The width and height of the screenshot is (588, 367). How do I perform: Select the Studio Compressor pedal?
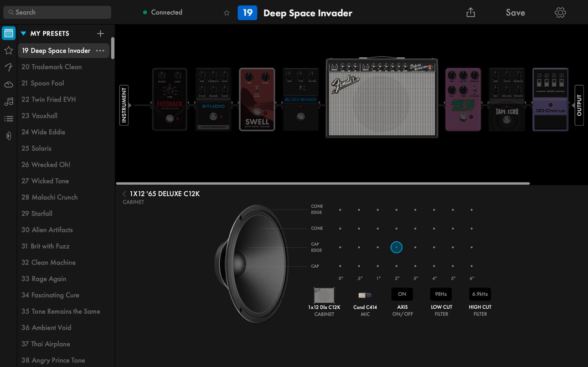click(x=213, y=99)
